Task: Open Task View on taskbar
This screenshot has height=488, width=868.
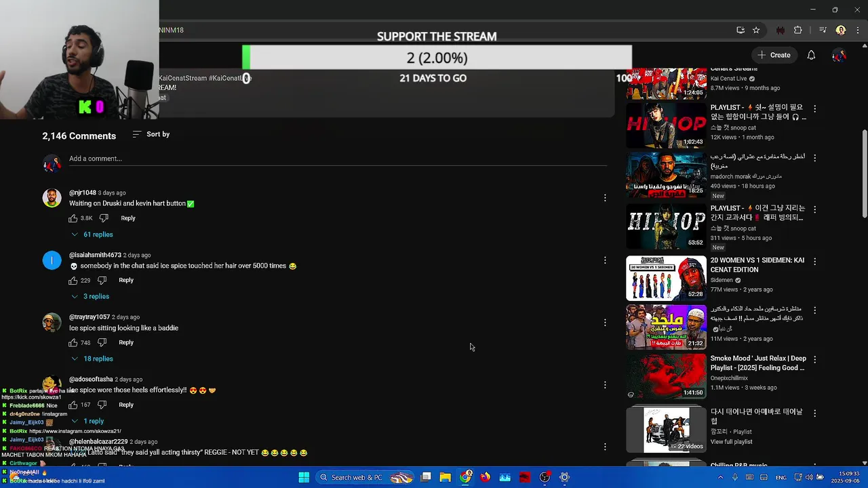Action: (426, 477)
